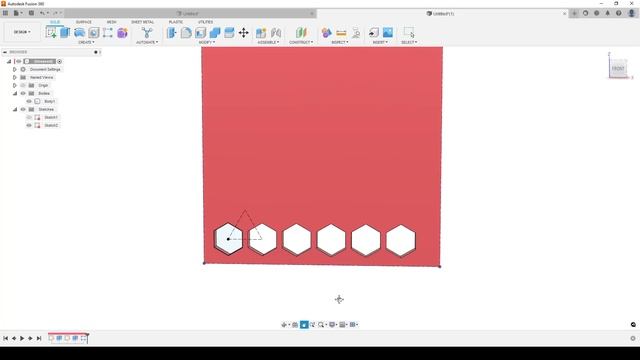640x360 pixels.
Task: Click the Data Panel grid icon
Action: pos(5,13)
